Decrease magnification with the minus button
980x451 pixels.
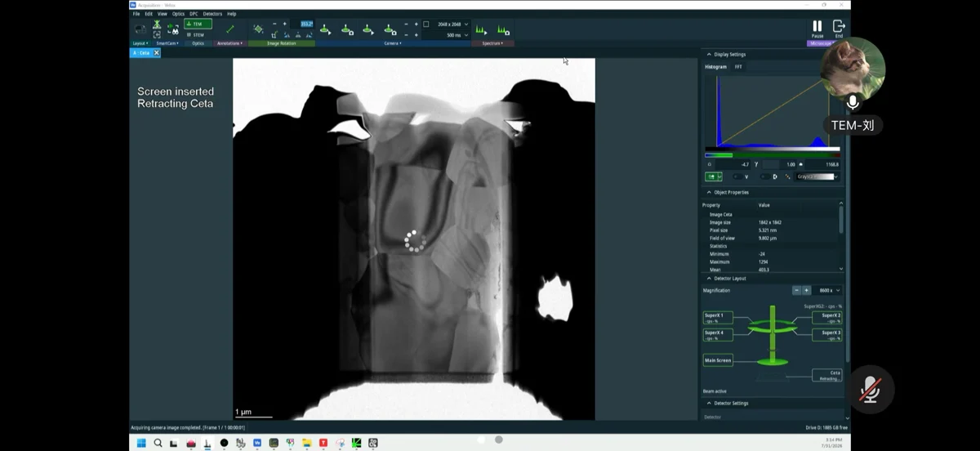797,290
